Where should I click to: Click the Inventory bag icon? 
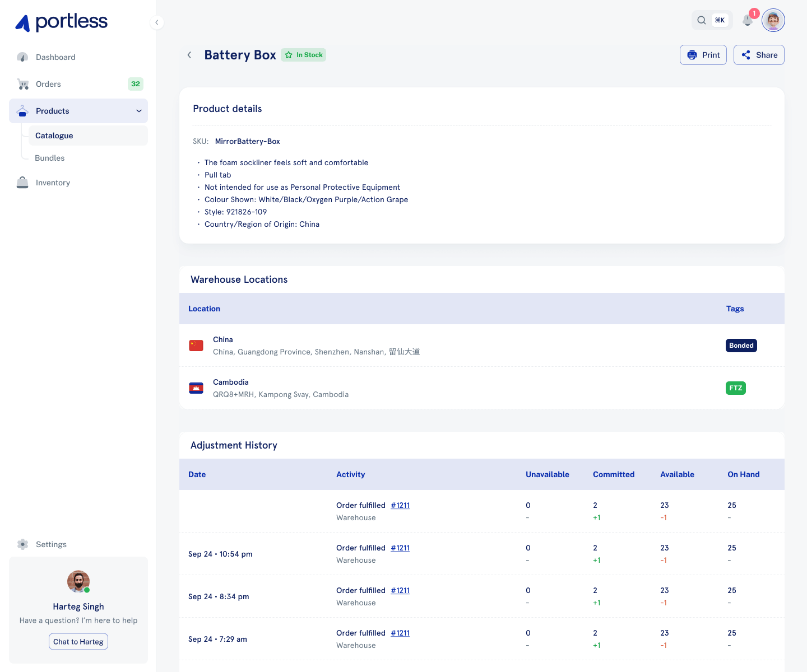coord(22,183)
